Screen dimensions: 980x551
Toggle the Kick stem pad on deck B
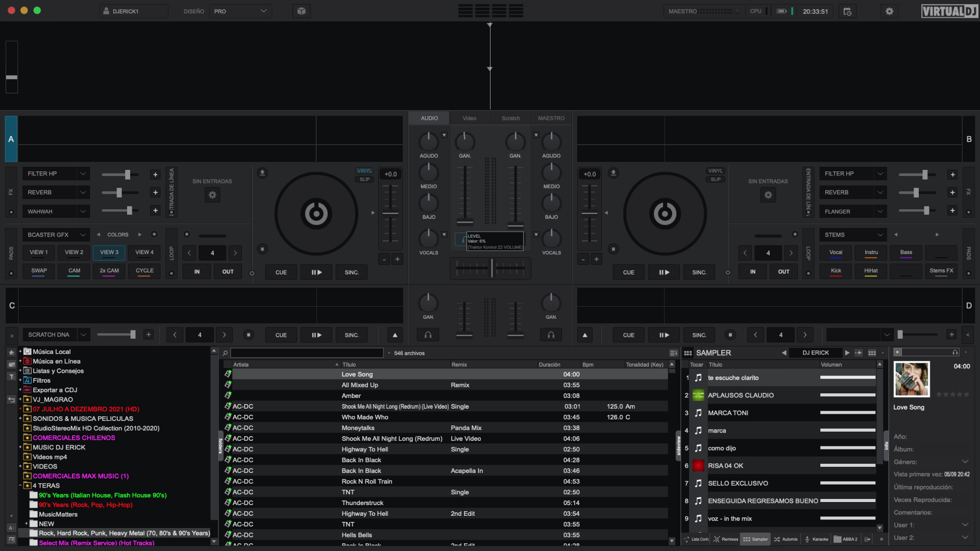(x=836, y=271)
